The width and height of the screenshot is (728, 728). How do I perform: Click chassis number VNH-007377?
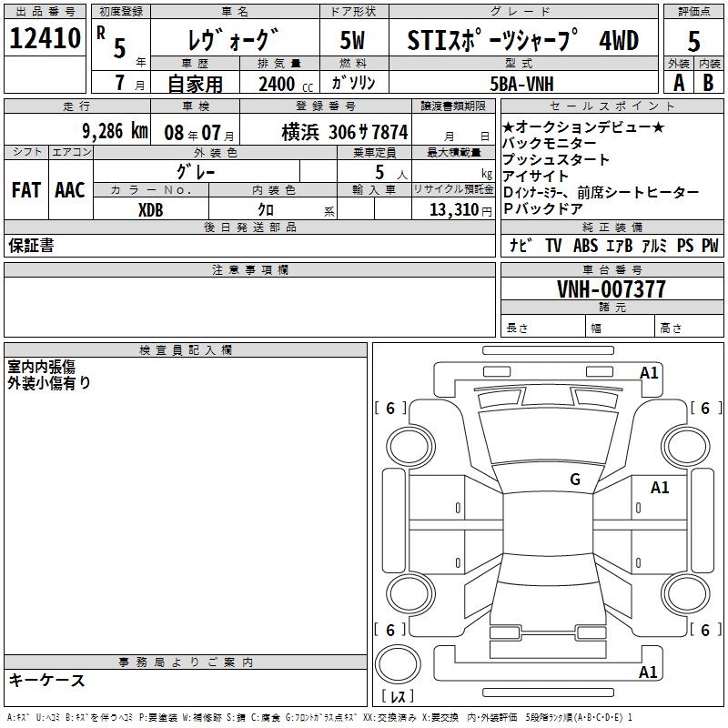(612, 289)
